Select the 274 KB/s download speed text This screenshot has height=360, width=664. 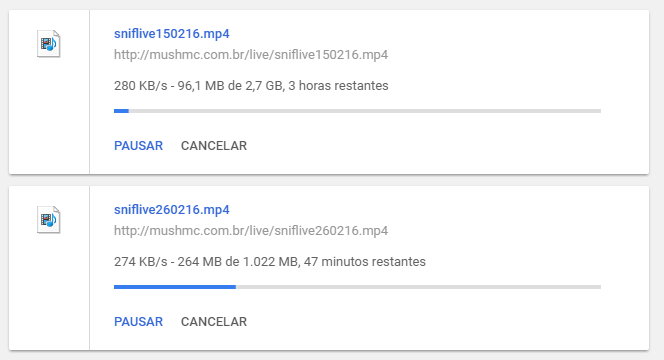pos(141,262)
